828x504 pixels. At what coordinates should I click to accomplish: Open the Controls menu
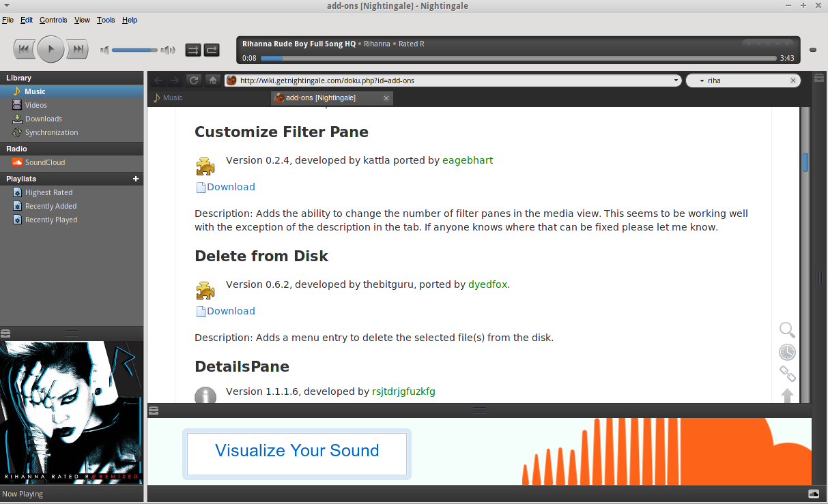pos(53,20)
